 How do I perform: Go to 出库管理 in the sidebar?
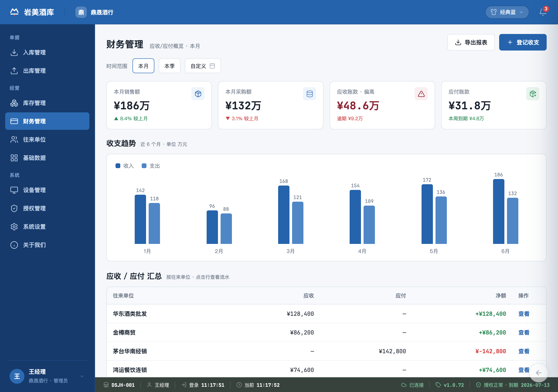tap(47, 71)
